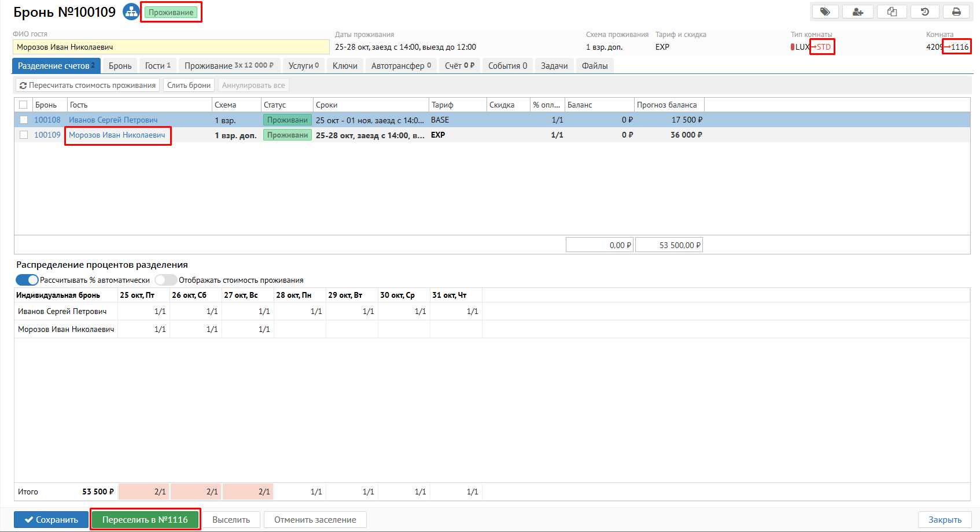This screenshot has width=980, height=532.
Task: Click the red LUX room type marker
Action: click(793, 47)
